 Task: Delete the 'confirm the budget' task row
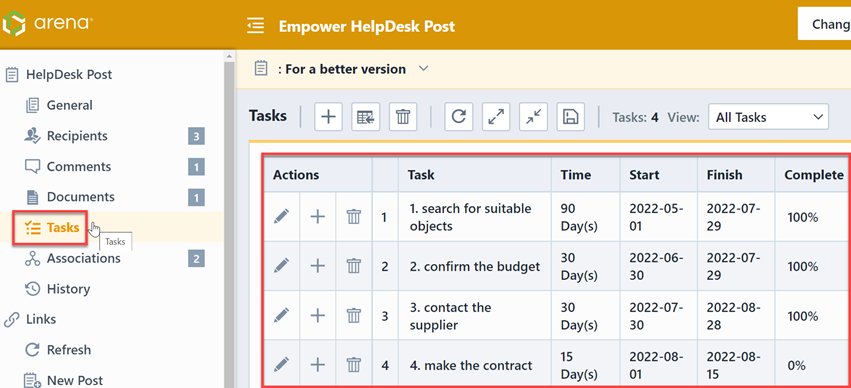click(x=354, y=266)
